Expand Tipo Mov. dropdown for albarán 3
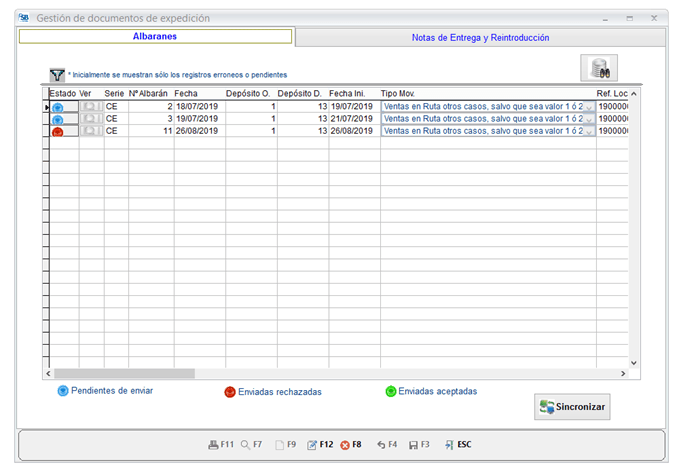 tap(588, 119)
